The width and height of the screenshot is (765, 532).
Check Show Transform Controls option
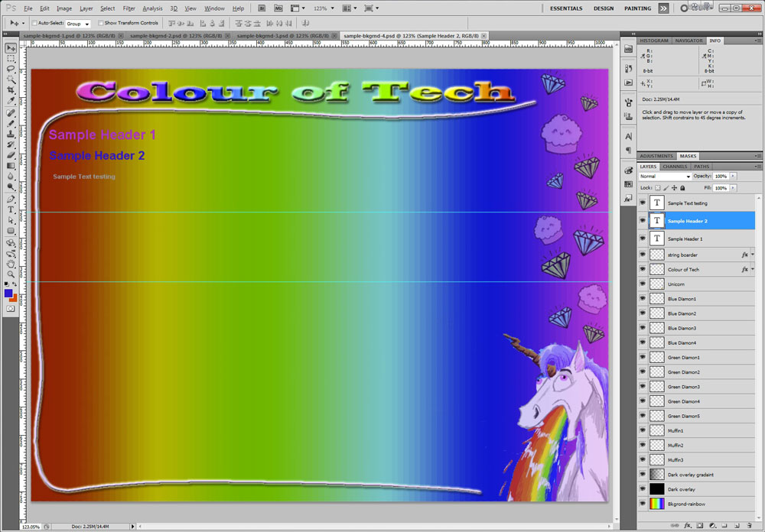[100, 23]
